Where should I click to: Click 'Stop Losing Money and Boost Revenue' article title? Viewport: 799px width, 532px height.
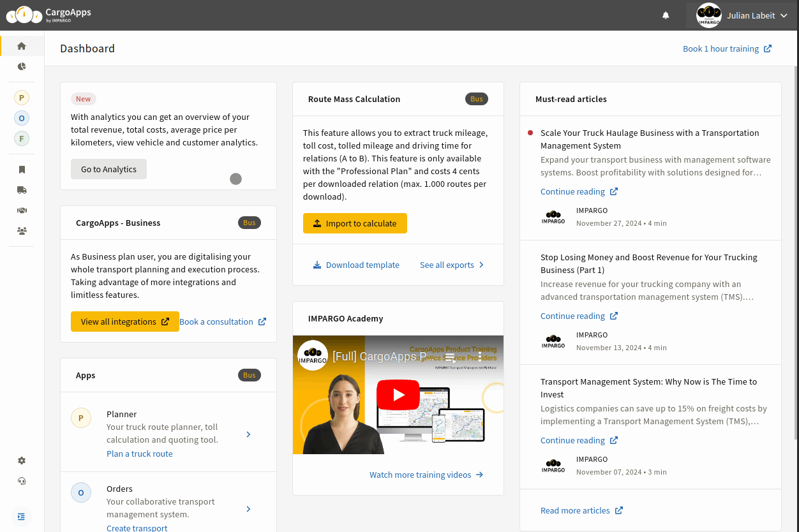pyautogui.click(x=649, y=263)
